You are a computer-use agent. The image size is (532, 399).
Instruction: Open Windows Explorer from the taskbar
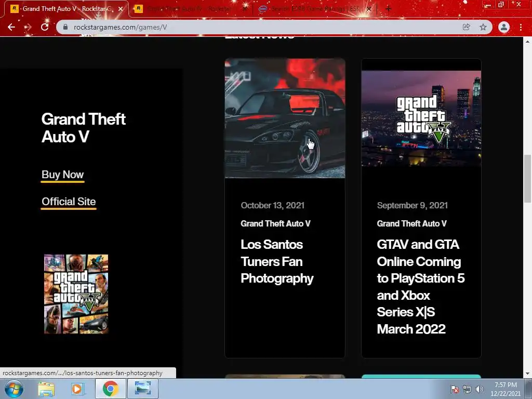pyautogui.click(x=46, y=389)
